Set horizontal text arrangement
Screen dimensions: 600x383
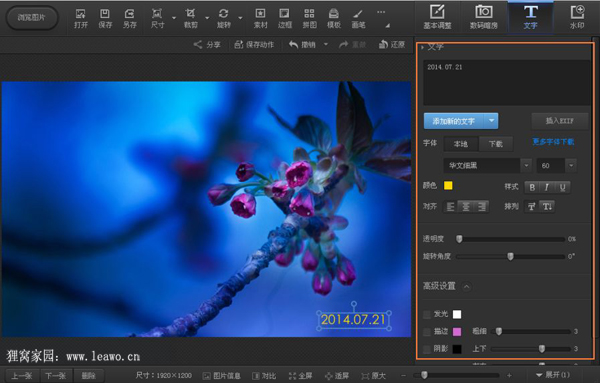point(532,207)
